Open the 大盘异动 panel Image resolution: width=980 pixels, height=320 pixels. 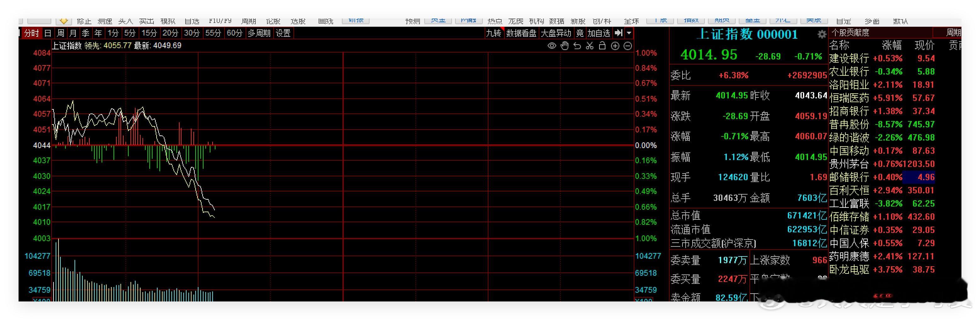[556, 33]
